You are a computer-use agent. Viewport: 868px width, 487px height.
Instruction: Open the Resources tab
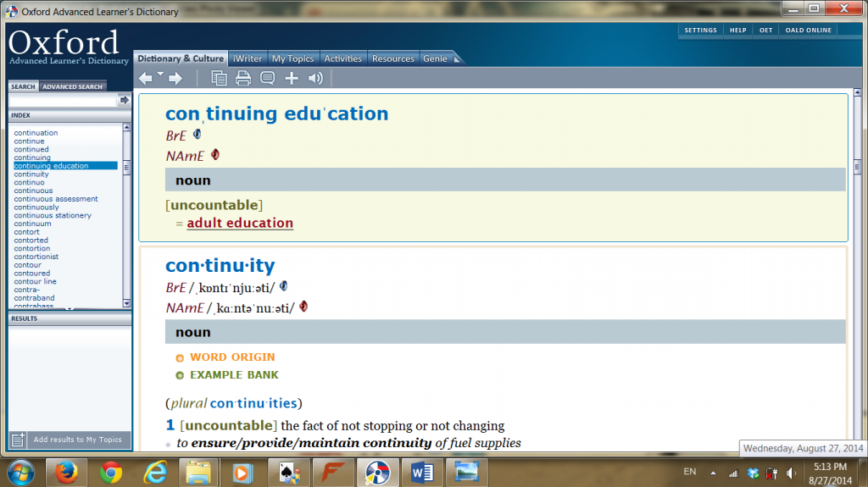coord(393,58)
